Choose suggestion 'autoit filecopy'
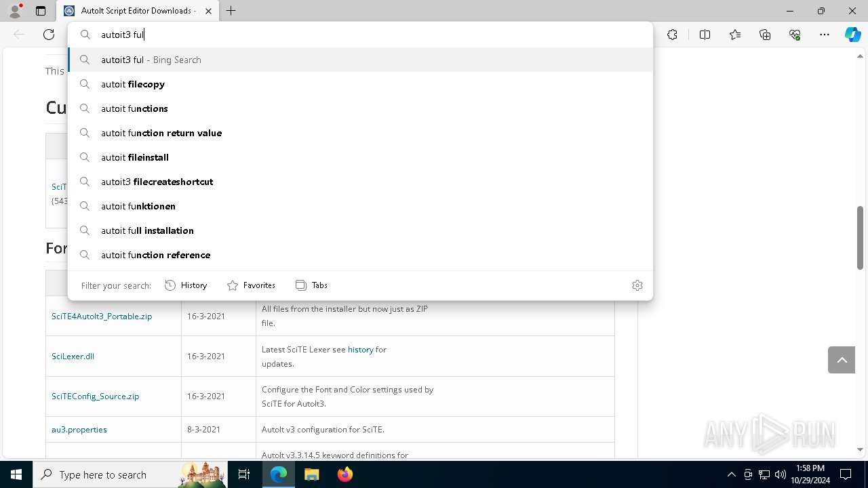Viewport: 868px width, 488px height. point(360,84)
